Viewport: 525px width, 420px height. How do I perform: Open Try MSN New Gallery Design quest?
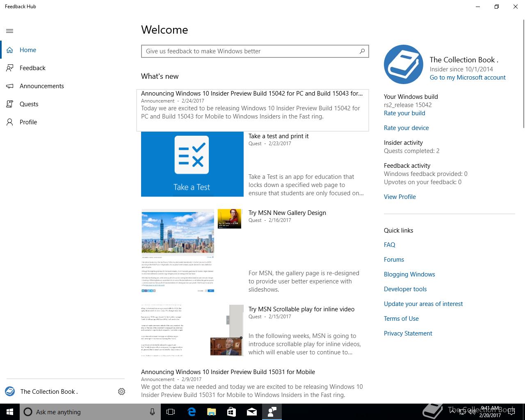click(x=287, y=213)
